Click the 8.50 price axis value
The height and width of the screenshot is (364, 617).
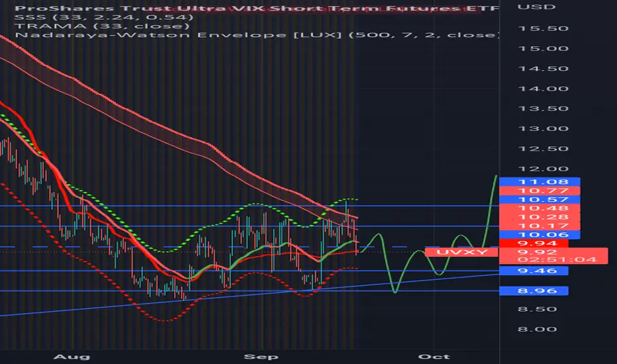[x=537, y=309]
